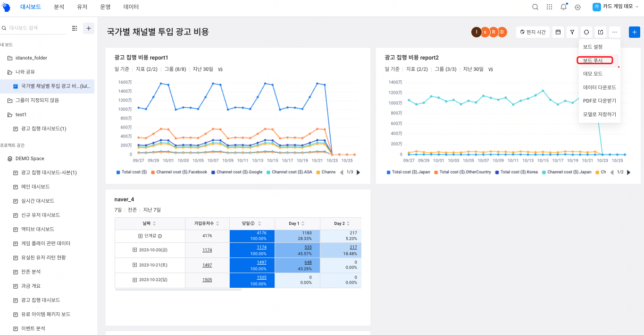Click the share/export icon in the board toolbar
644x335 pixels.
point(600,32)
